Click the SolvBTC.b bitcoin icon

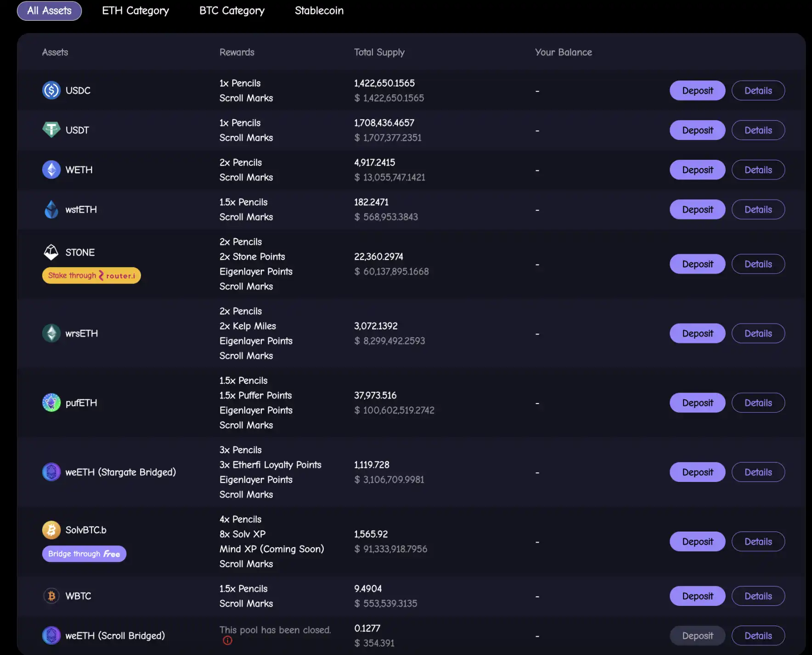[51, 530]
